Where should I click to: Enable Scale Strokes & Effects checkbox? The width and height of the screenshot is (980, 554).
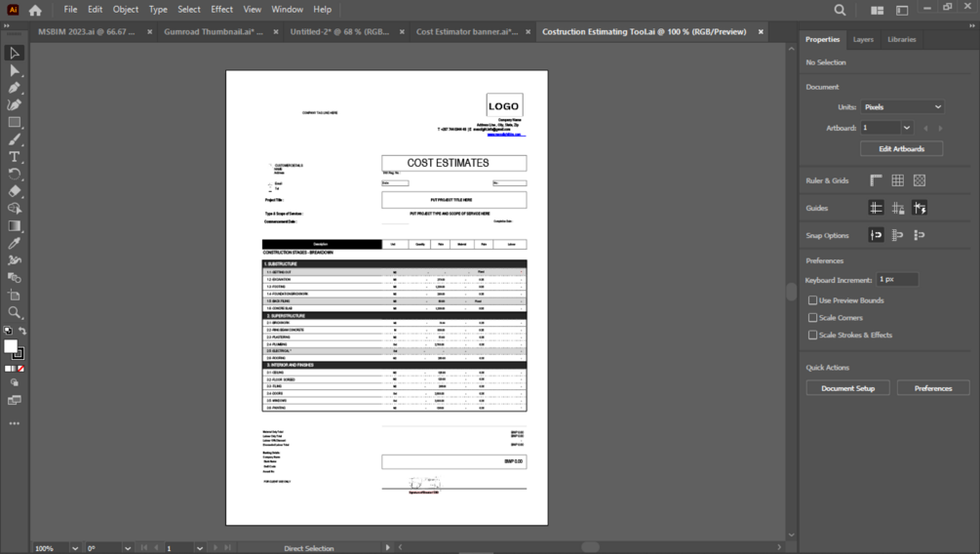click(812, 336)
